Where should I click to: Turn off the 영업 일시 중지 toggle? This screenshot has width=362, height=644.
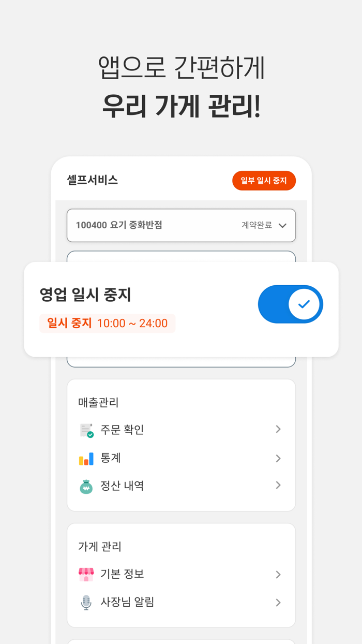pos(291,304)
